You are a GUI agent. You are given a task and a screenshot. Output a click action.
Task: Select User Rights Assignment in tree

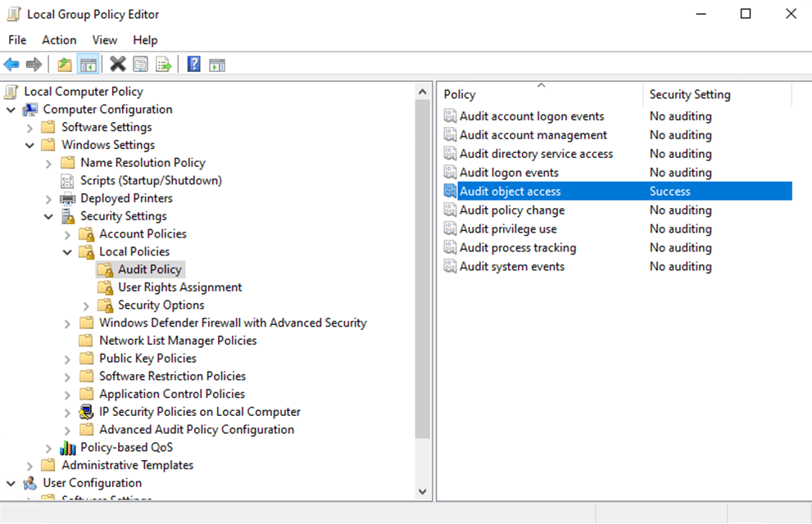tap(179, 287)
